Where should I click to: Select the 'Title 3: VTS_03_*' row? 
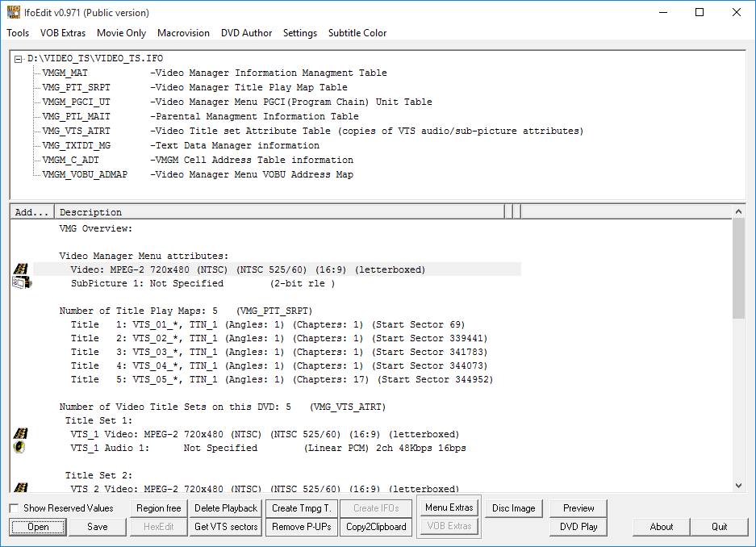tap(279, 352)
